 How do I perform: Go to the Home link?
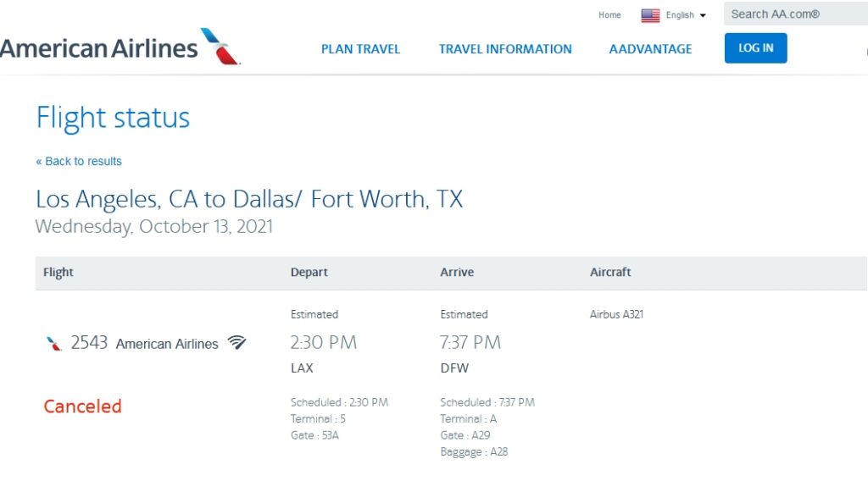click(x=609, y=15)
